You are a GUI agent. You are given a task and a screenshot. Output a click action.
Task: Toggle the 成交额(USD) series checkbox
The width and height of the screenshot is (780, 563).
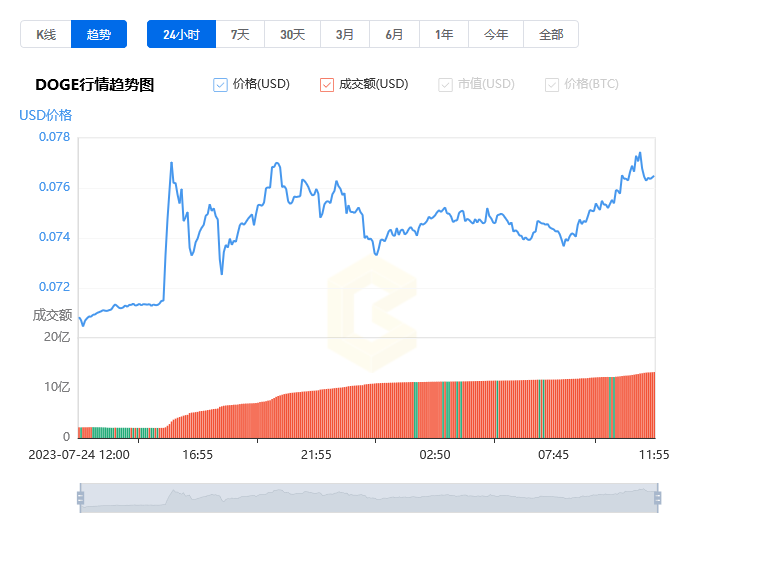coord(326,85)
